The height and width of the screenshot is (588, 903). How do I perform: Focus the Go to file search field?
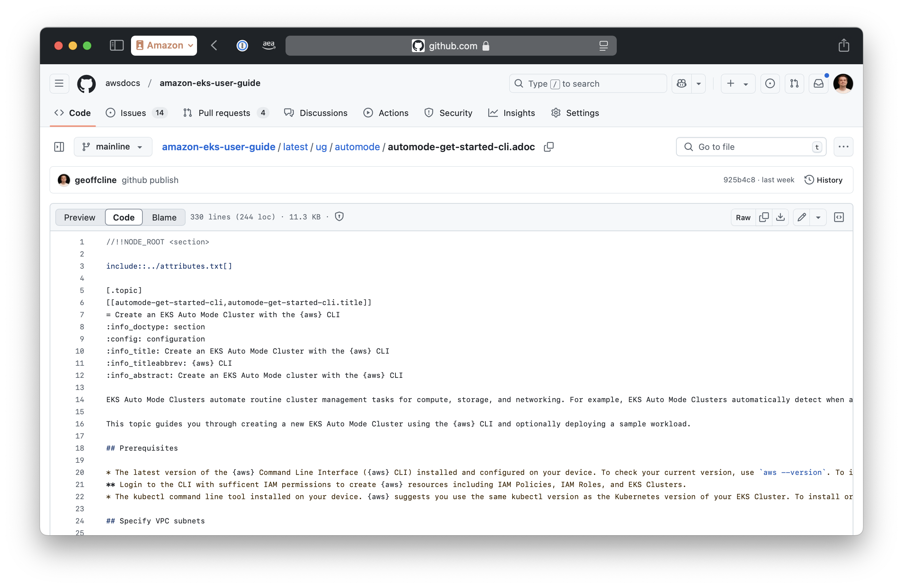[x=751, y=147]
